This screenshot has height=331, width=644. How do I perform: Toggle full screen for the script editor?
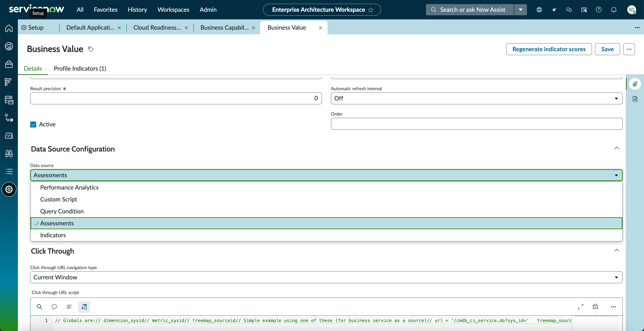coord(580,307)
